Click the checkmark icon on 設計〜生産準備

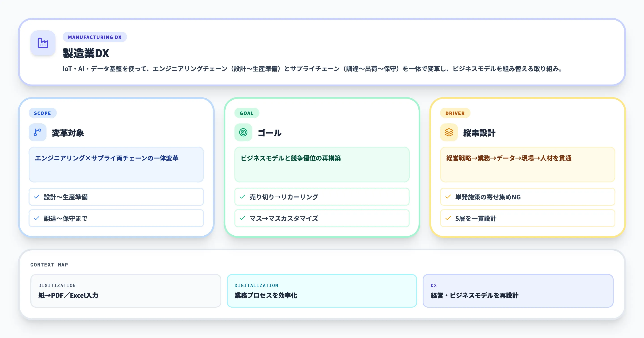coord(37,197)
